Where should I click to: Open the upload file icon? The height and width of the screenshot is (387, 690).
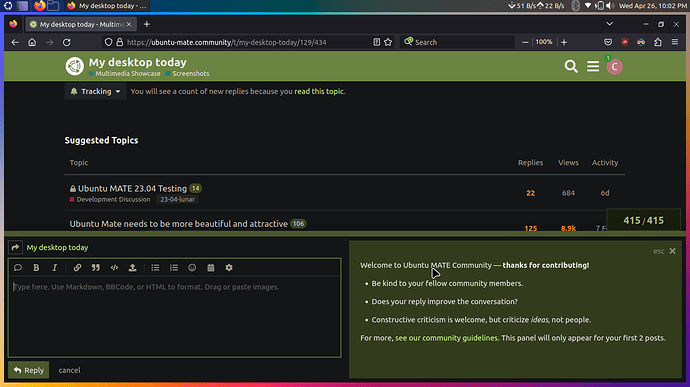[x=132, y=268]
